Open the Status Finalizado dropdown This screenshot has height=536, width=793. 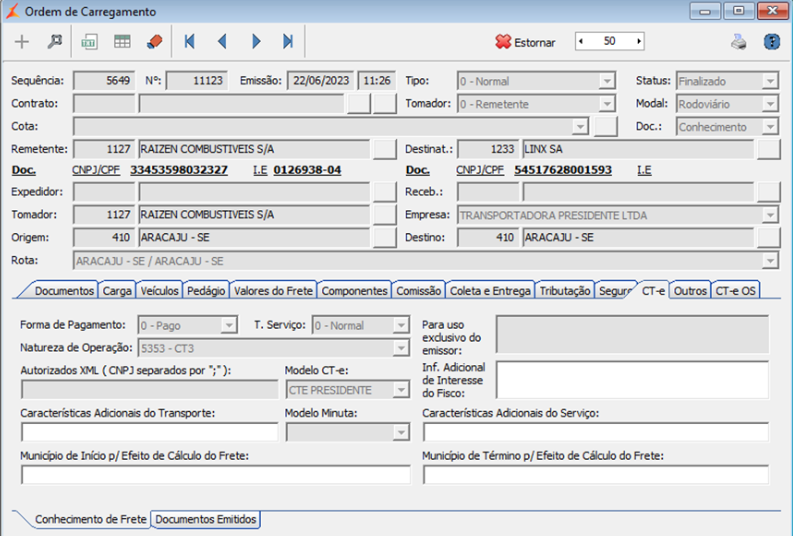coord(770,81)
